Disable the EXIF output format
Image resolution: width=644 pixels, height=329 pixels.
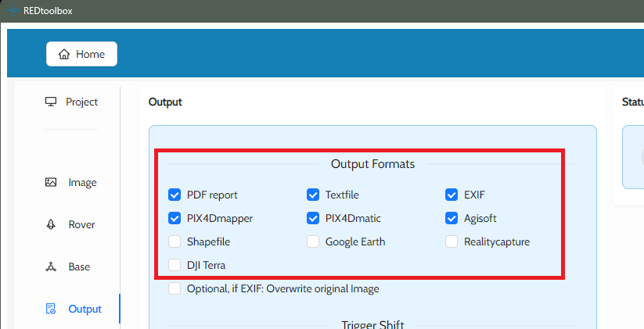[452, 195]
